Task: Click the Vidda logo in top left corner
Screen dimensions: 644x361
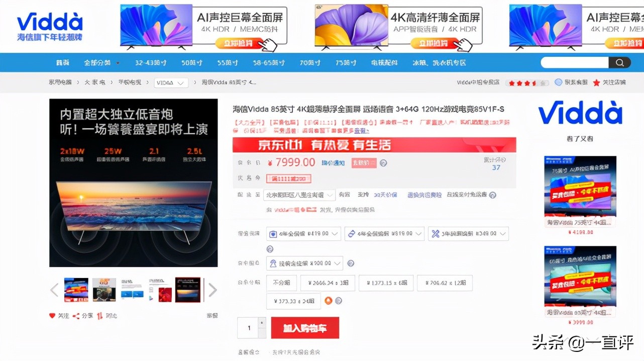Action: coord(48,25)
